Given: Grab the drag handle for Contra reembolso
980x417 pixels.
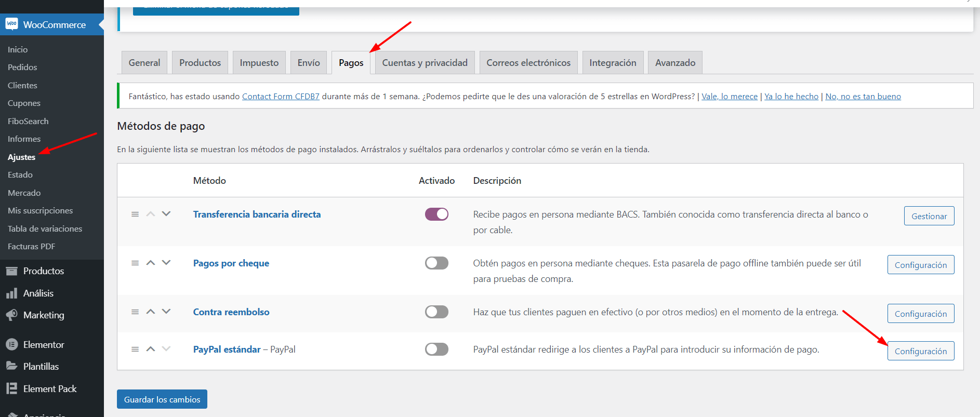Looking at the screenshot, I should coord(135,312).
